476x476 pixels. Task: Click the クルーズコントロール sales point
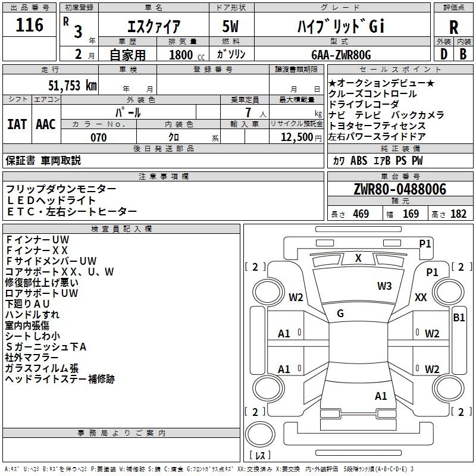372,94
